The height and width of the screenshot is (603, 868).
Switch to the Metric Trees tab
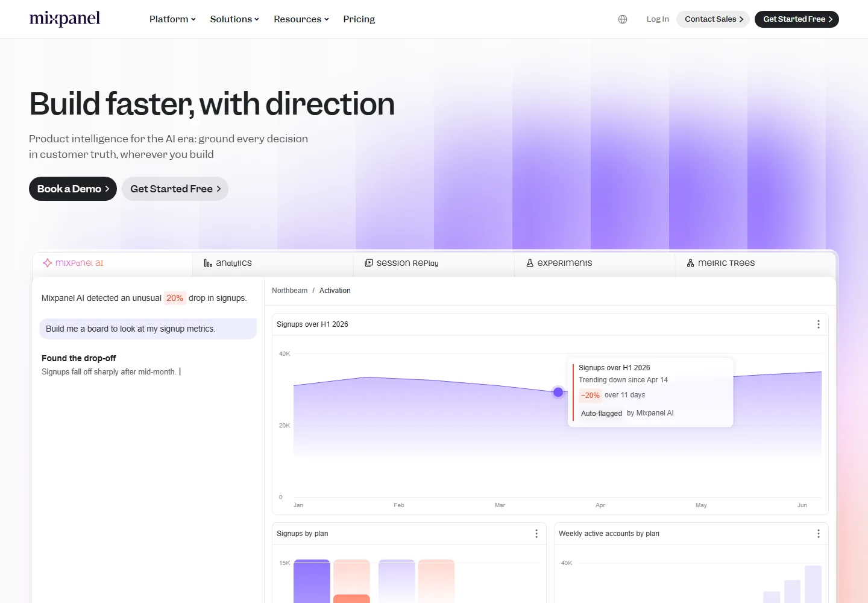755,264
